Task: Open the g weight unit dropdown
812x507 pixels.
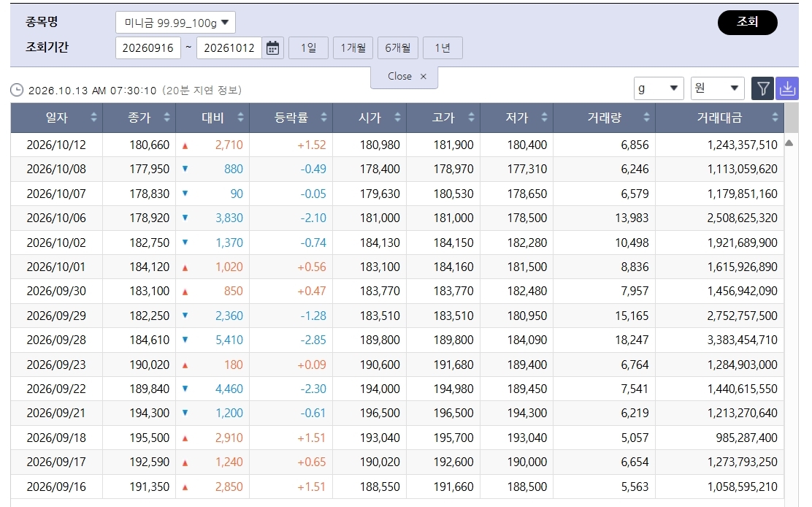Action: pyautogui.click(x=659, y=88)
